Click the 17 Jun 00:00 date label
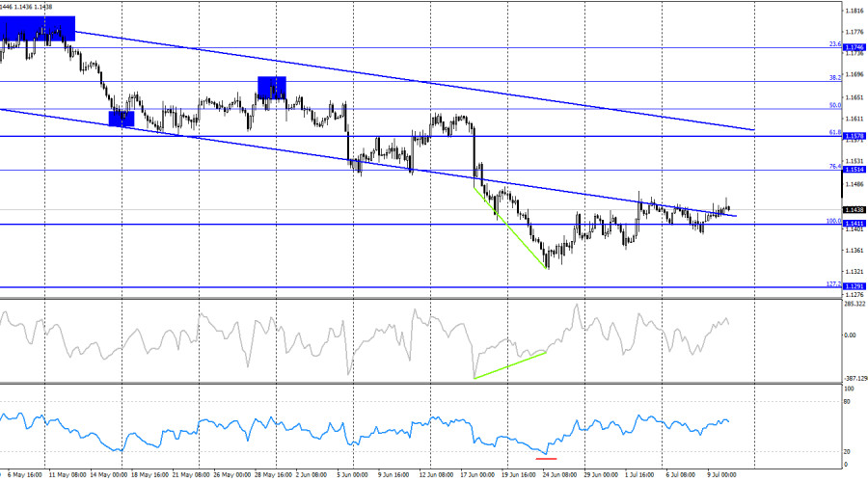Viewport: 868px width, 482px height. (x=477, y=475)
